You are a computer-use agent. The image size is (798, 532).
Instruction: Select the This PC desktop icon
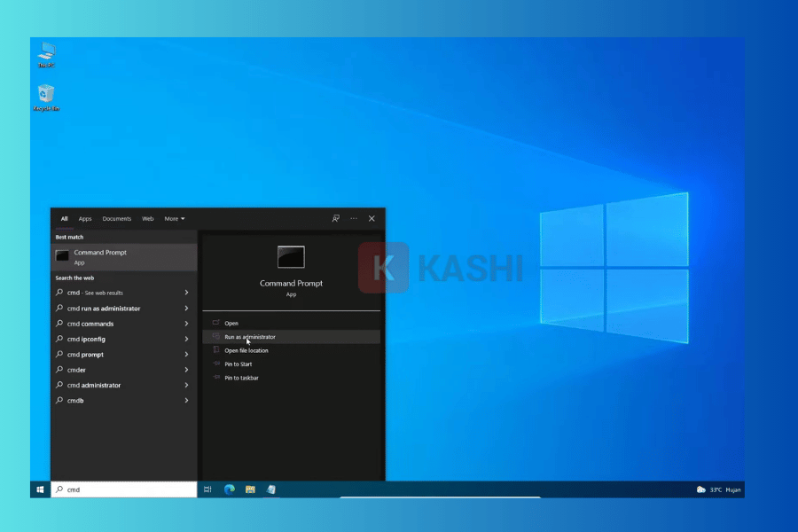click(x=46, y=55)
